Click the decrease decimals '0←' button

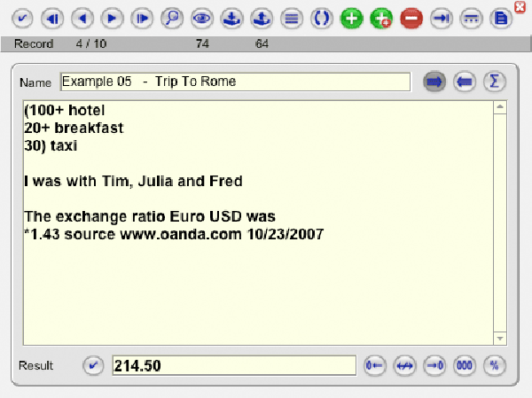374,365
